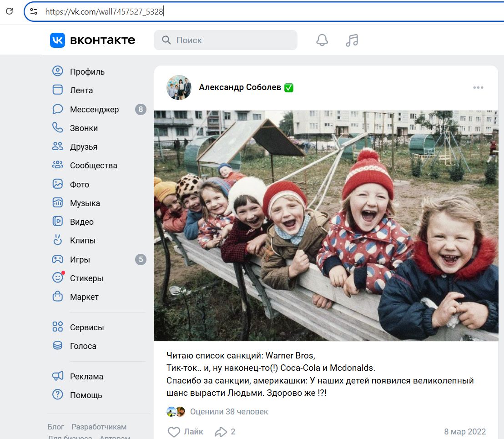Click inside the Поиск search field
Image resolution: width=504 pixels, height=439 pixels.
[x=232, y=40]
